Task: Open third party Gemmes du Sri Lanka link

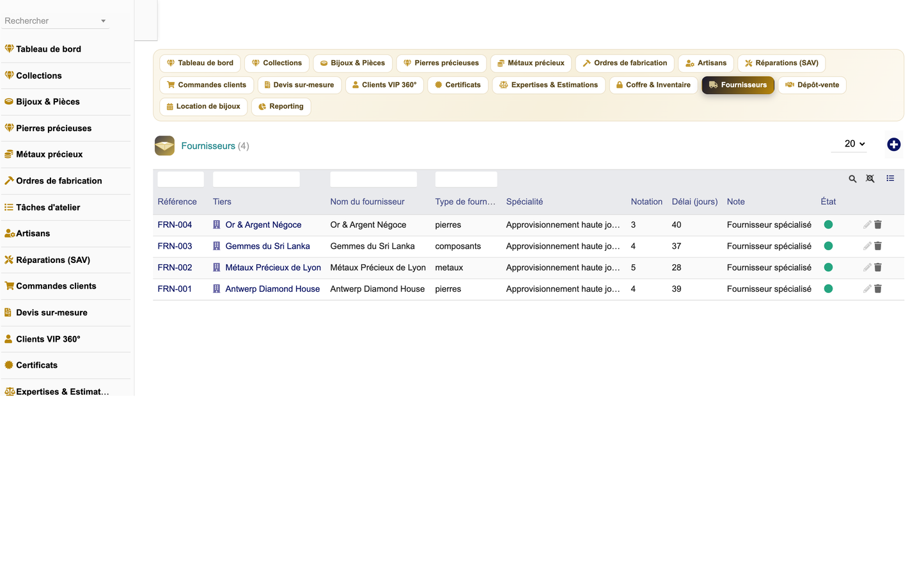Action: (267, 246)
